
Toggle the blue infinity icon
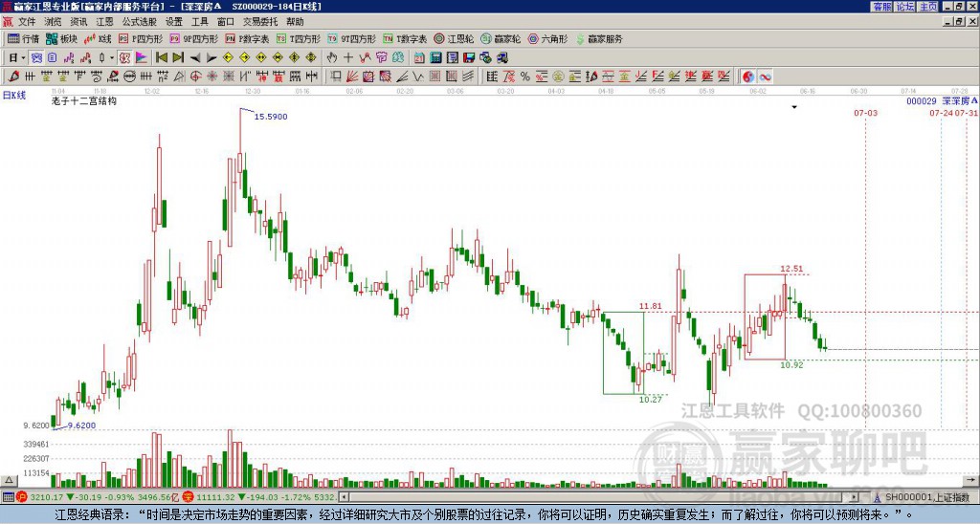[765, 76]
